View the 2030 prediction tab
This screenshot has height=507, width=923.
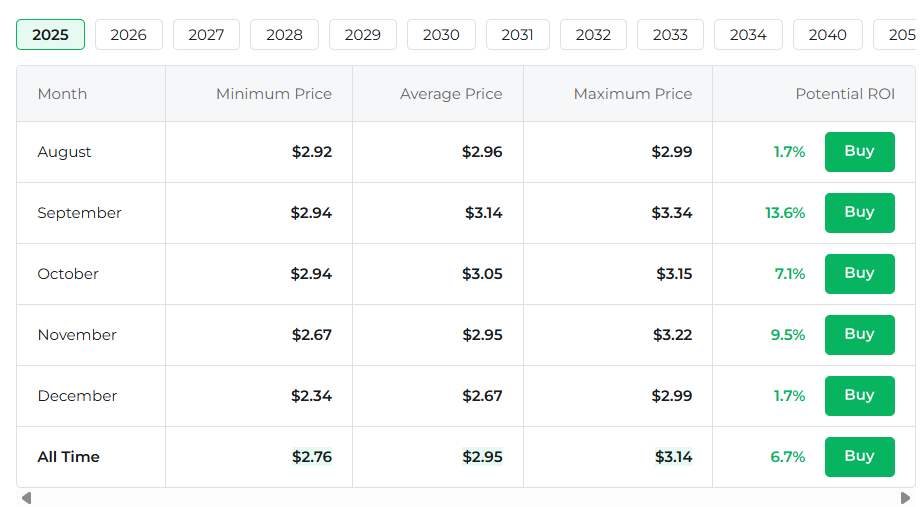click(x=441, y=35)
